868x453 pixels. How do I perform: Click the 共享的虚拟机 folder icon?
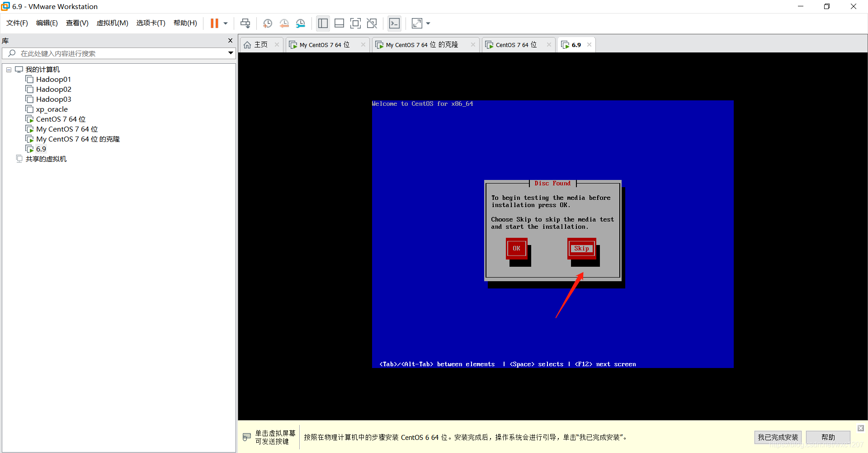(x=19, y=159)
